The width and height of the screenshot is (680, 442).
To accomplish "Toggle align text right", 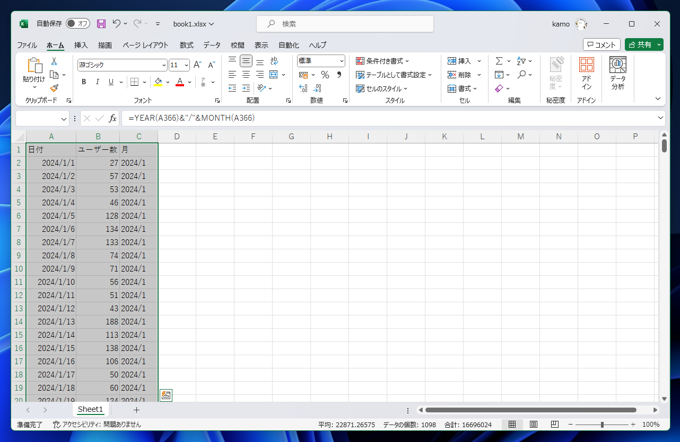I will (x=260, y=75).
